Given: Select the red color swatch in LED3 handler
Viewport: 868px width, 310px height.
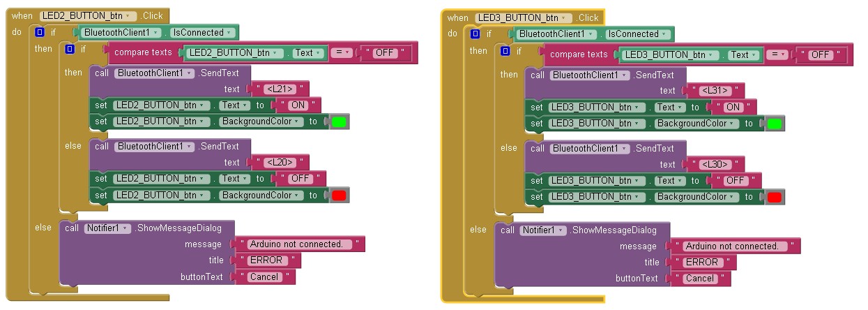Looking at the screenshot, I should click(775, 197).
